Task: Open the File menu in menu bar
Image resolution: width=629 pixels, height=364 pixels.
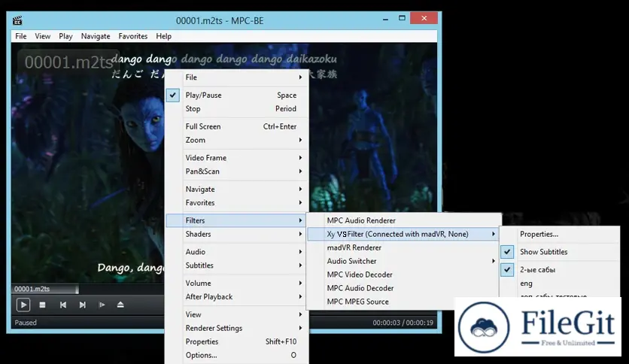Action: click(x=21, y=36)
